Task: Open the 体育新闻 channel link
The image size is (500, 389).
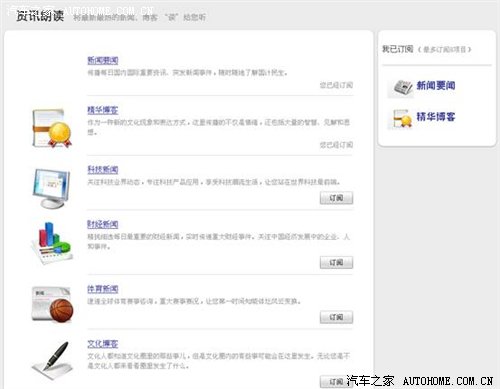Action: point(103,289)
